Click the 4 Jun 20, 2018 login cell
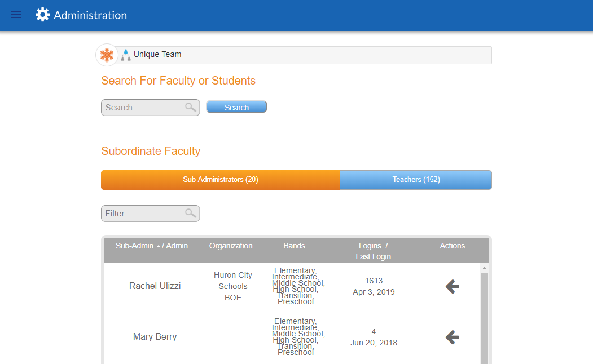Image resolution: width=593 pixels, height=364 pixels. coord(374,337)
